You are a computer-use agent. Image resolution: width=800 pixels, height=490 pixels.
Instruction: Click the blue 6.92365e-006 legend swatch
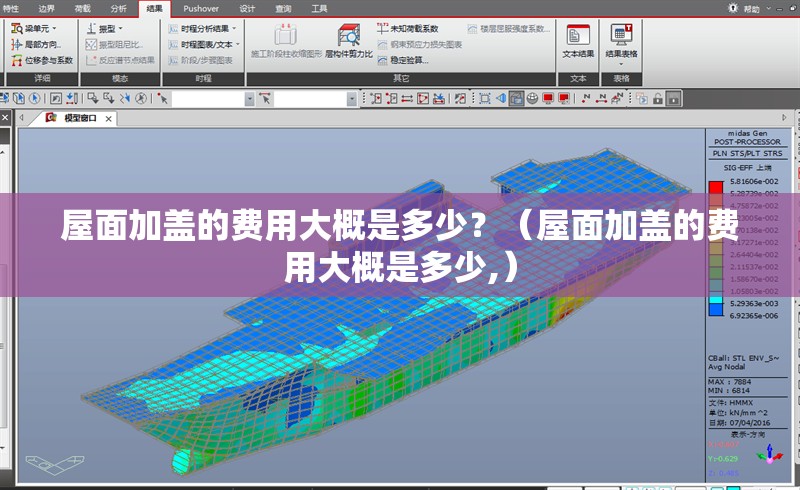716,309
